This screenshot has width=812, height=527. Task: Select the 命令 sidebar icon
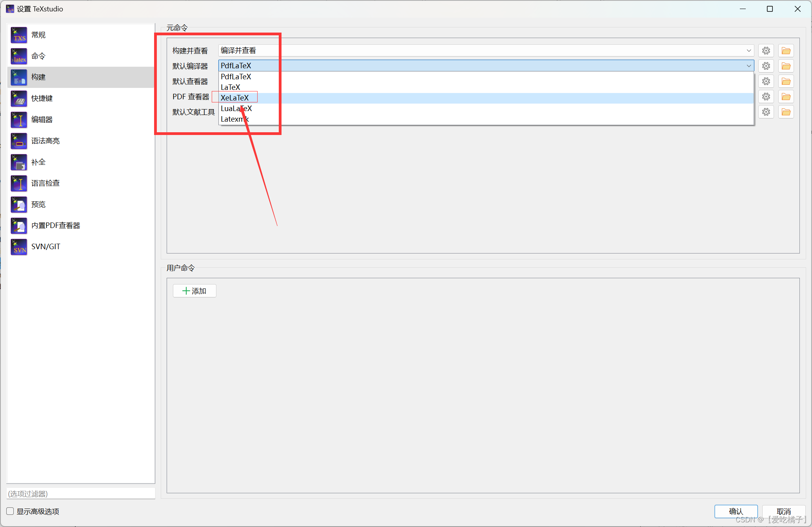click(18, 56)
